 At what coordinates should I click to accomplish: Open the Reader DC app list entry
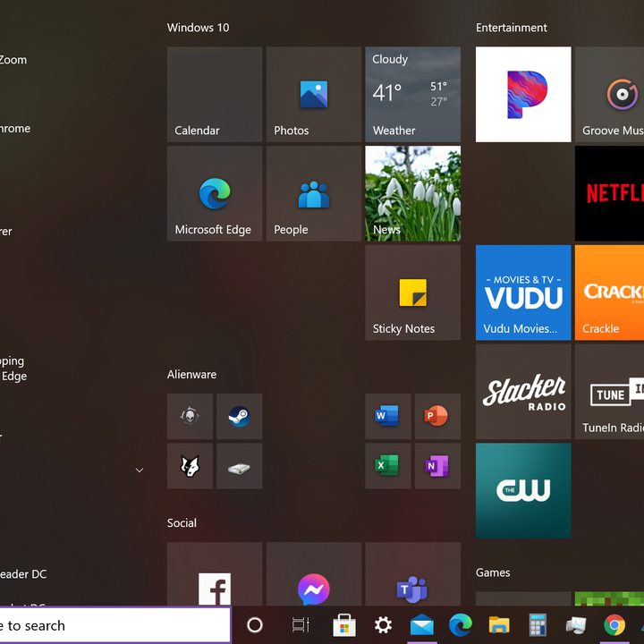coord(23,573)
